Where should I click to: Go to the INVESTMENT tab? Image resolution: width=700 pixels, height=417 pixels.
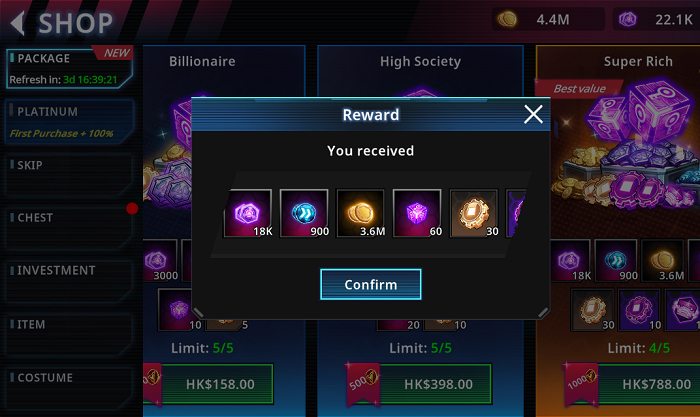[70, 281]
